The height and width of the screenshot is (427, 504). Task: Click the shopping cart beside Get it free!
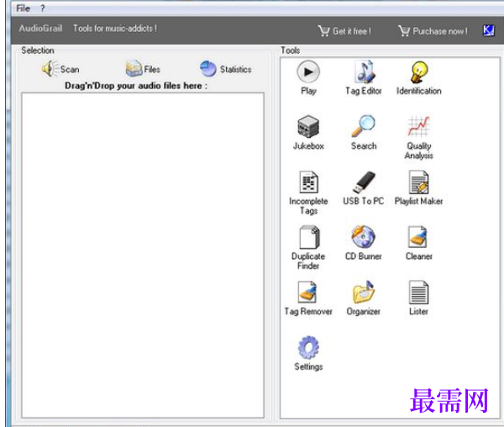point(324,31)
